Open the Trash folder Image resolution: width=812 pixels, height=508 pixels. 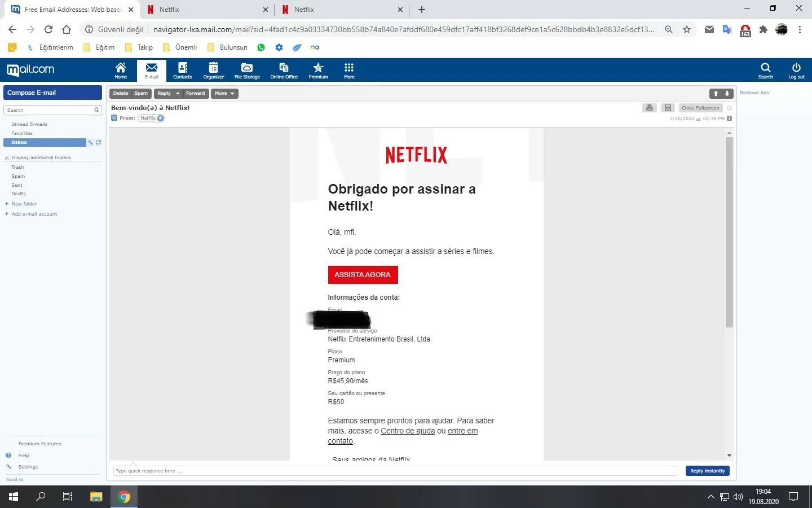[17, 167]
